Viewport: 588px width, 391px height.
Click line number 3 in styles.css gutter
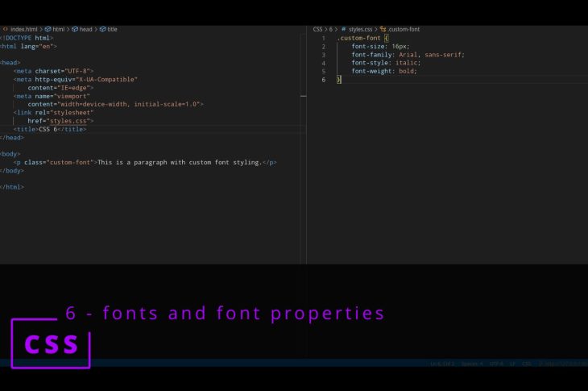click(x=324, y=55)
